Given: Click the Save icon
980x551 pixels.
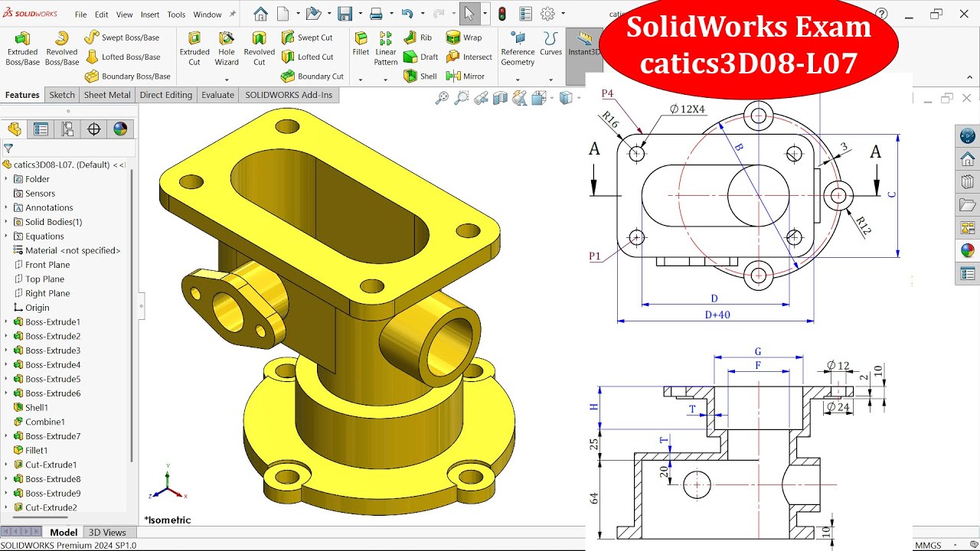Looking at the screenshot, I should click(x=345, y=14).
